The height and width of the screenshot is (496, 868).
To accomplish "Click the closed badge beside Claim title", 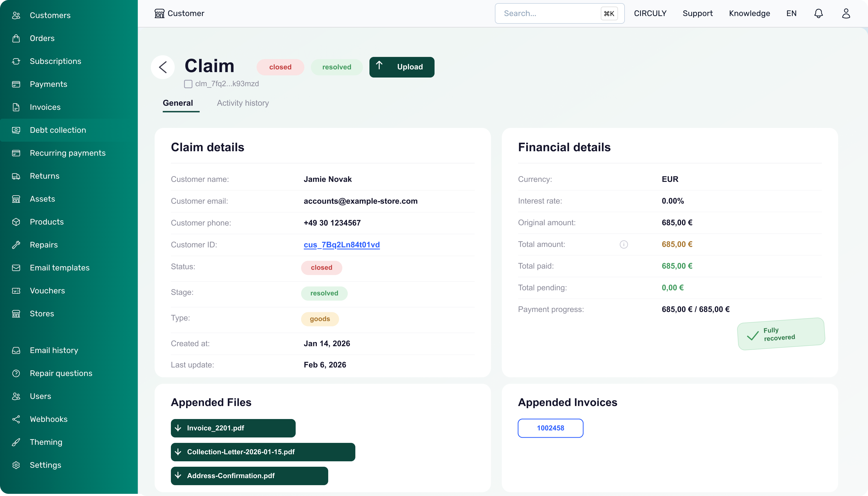I will pos(280,67).
